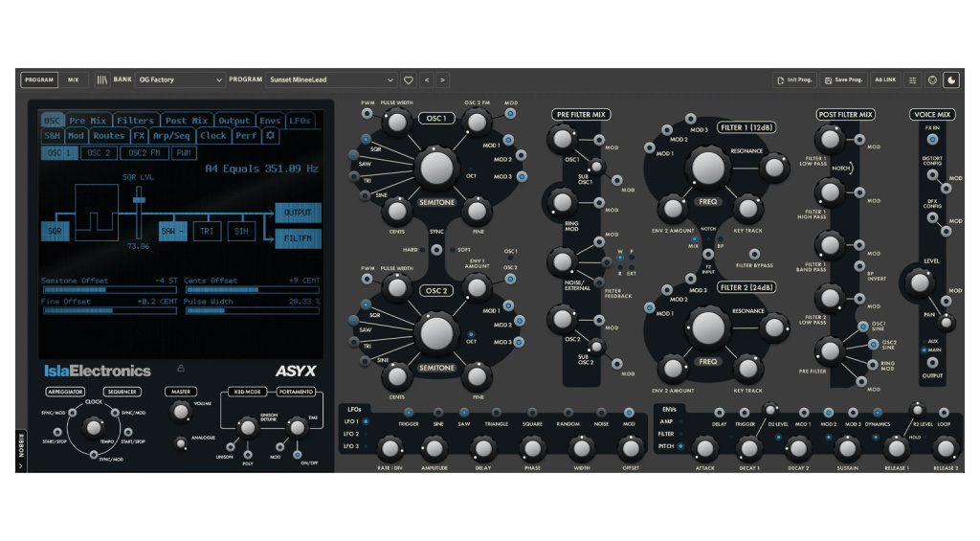Select LFO 1 radio button
980x541 pixels.
pos(367,421)
